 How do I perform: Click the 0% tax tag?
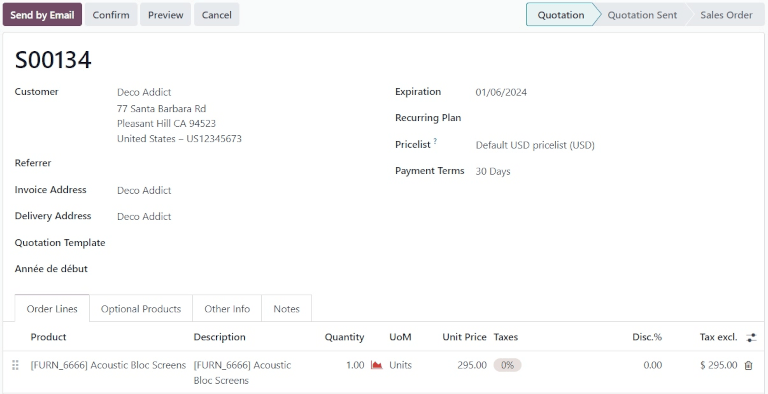[507, 365]
